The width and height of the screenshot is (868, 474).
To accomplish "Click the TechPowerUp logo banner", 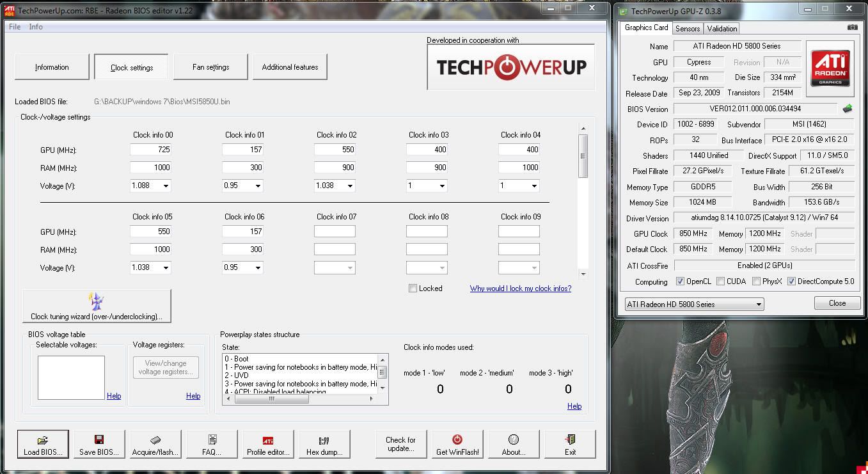I will (x=511, y=67).
